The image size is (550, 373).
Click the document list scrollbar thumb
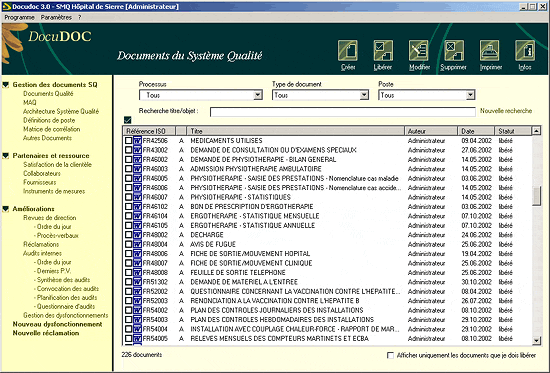click(x=536, y=196)
